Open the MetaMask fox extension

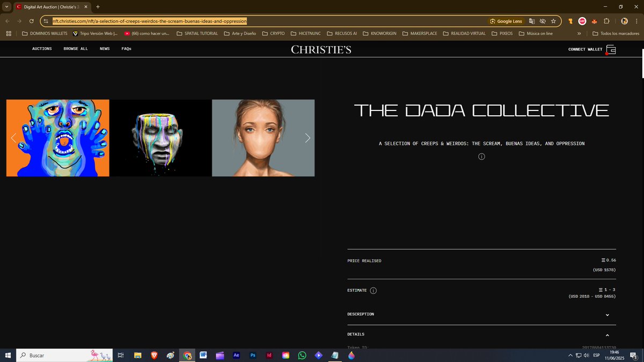click(x=595, y=21)
